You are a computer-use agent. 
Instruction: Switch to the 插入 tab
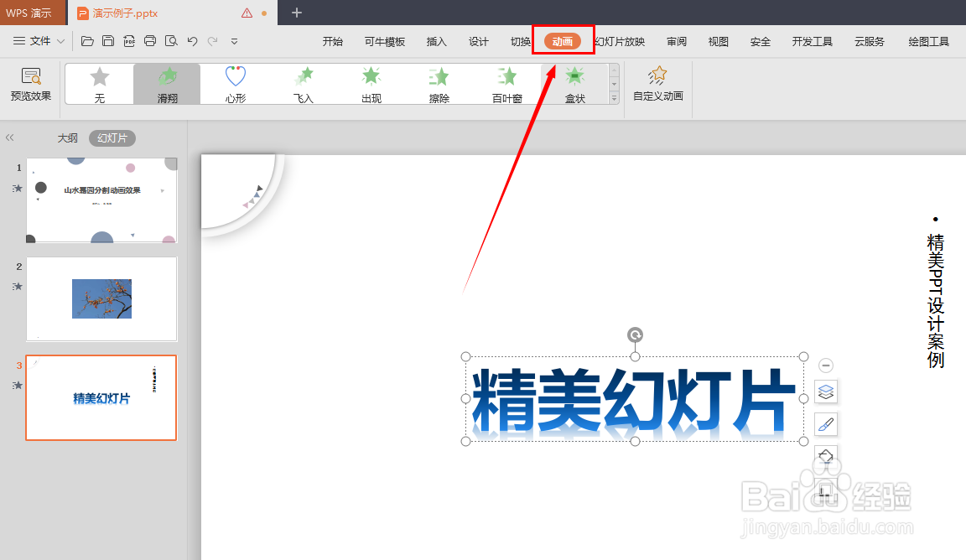click(436, 41)
